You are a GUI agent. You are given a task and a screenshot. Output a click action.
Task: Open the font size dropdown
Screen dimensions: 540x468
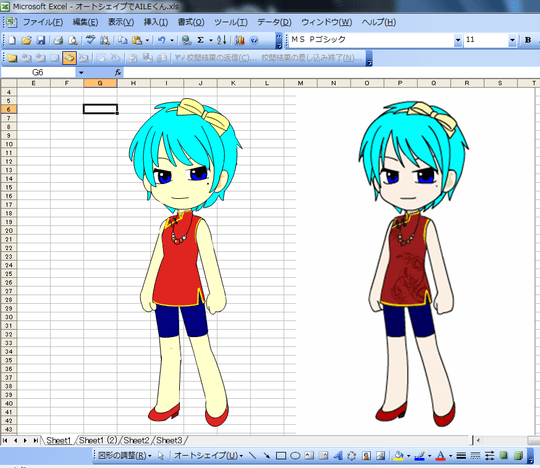(512, 40)
